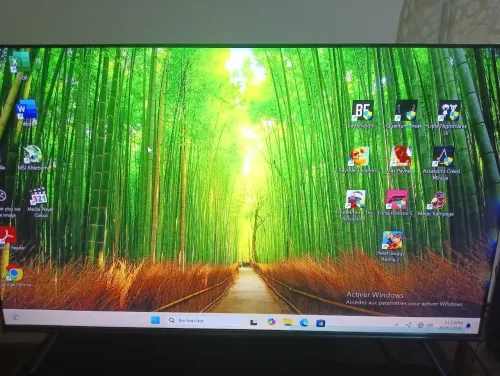Launch Microsoft Edge from the taskbar
Screen dimensions: 500x376
(x=304, y=322)
